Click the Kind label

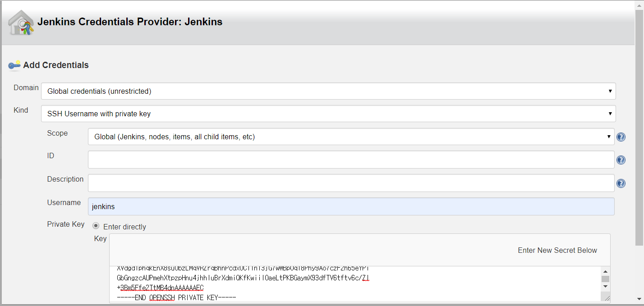[21, 110]
